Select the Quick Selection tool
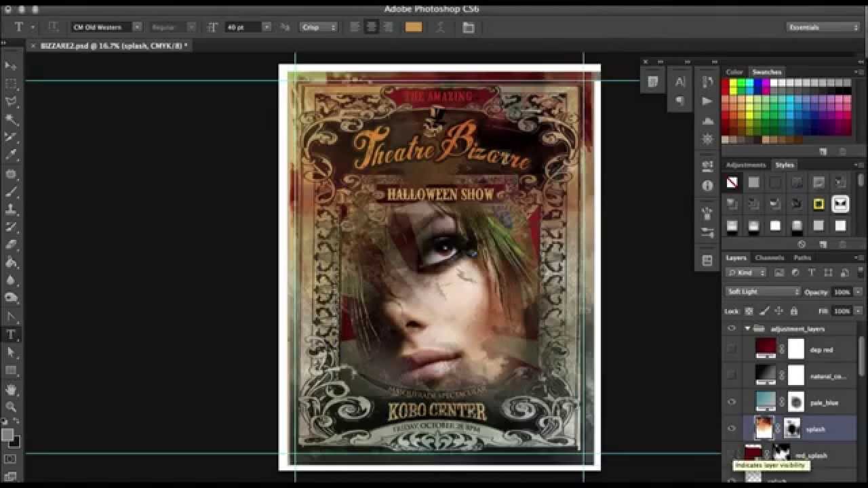Viewport: 868px width, 488px height. click(x=11, y=120)
